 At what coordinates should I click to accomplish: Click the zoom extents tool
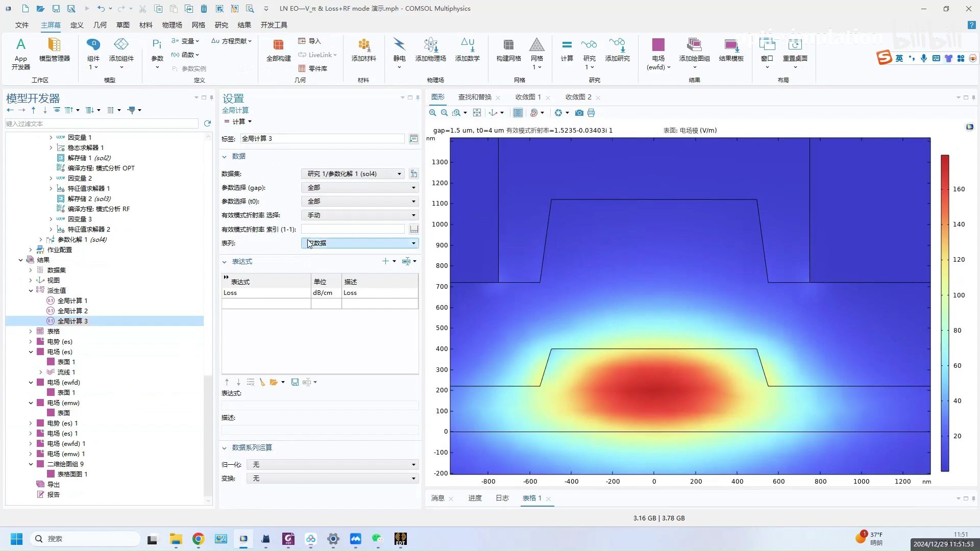pyautogui.click(x=477, y=113)
